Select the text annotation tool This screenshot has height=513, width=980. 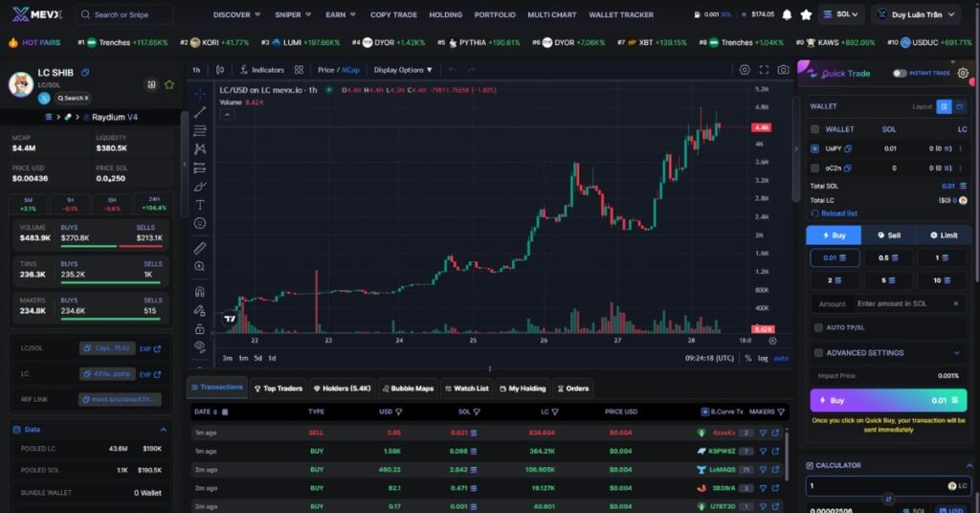[x=200, y=205]
